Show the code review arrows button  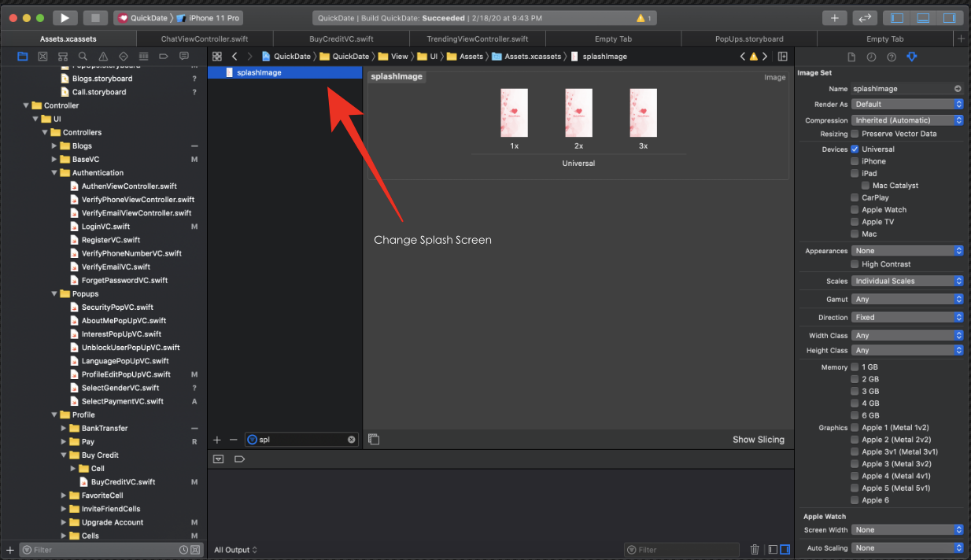click(x=865, y=17)
